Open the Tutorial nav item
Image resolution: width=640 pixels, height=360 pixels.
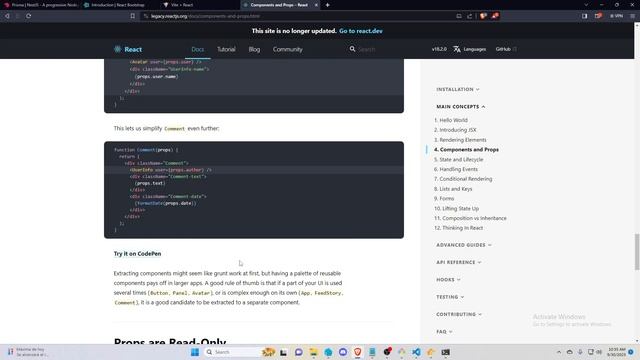click(x=226, y=49)
